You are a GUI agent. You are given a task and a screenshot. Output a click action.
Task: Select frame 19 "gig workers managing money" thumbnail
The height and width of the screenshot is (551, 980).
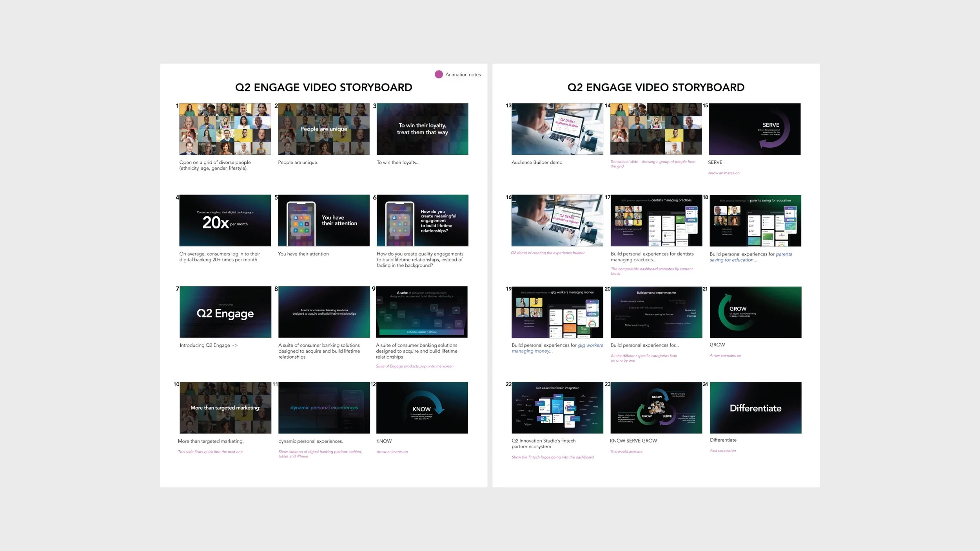click(557, 312)
